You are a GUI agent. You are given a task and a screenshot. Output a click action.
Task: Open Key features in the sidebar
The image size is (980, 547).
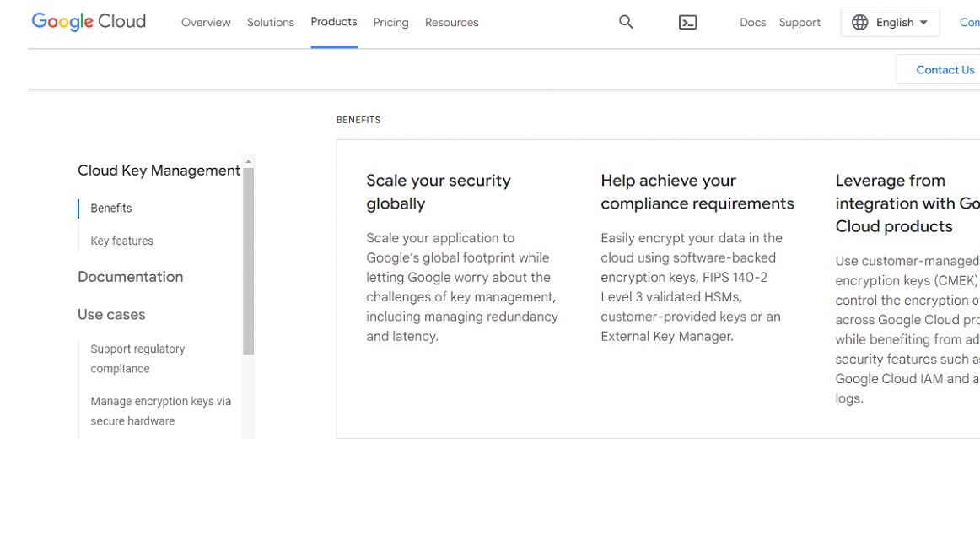[121, 241]
